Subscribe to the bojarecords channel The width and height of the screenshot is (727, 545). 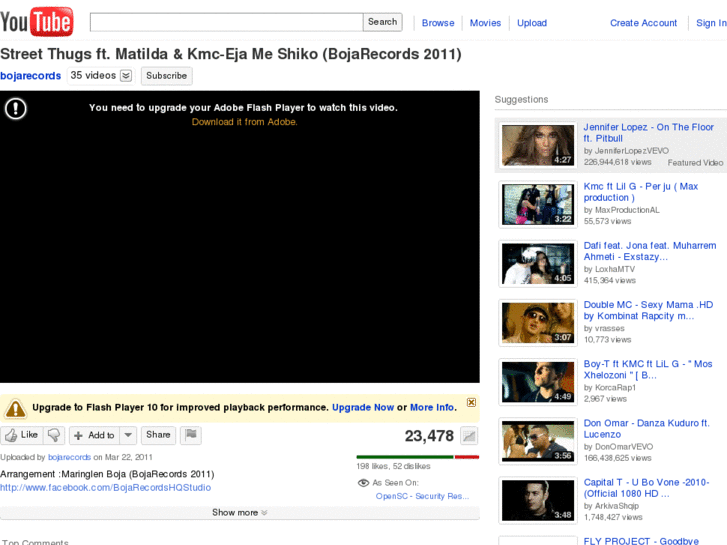pyautogui.click(x=166, y=76)
